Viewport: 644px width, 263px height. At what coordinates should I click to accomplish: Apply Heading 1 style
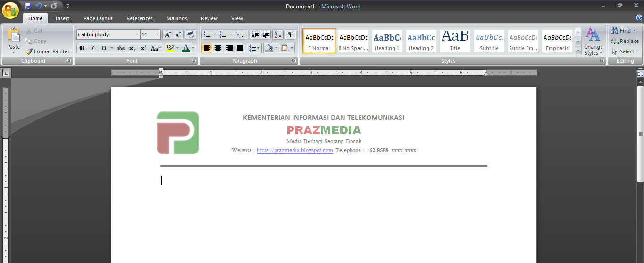coord(387,41)
